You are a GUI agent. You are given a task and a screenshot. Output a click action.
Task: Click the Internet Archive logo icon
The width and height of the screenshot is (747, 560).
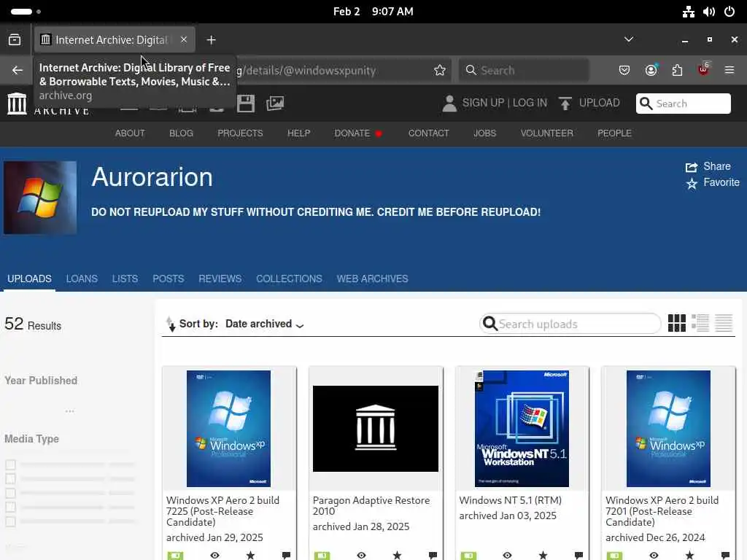coord(17,104)
